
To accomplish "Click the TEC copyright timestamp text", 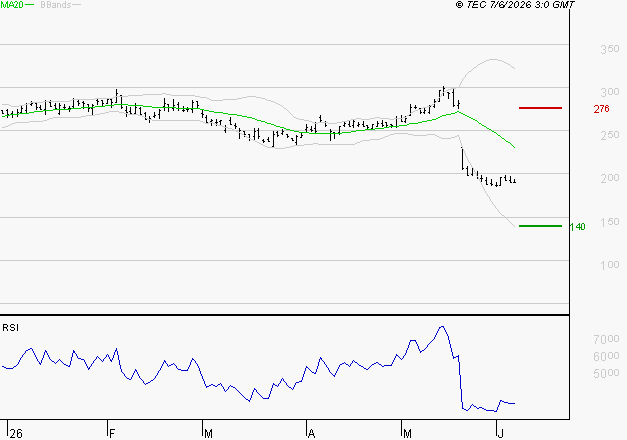I will click(x=515, y=5).
